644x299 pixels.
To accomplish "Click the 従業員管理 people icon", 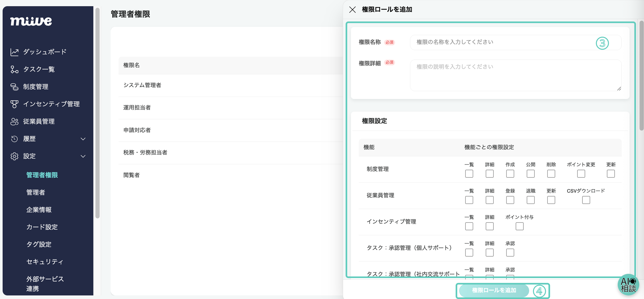I will [x=14, y=121].
